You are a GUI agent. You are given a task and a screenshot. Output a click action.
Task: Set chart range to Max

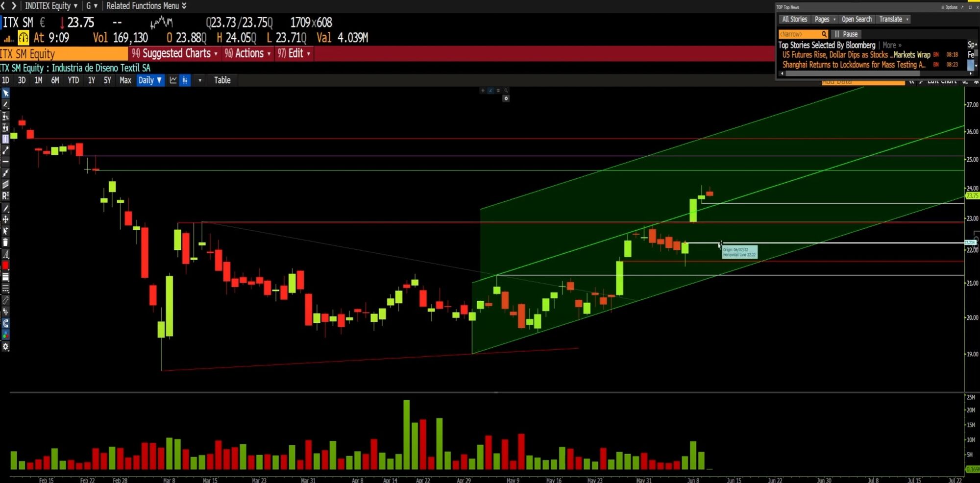coord(125,80)
